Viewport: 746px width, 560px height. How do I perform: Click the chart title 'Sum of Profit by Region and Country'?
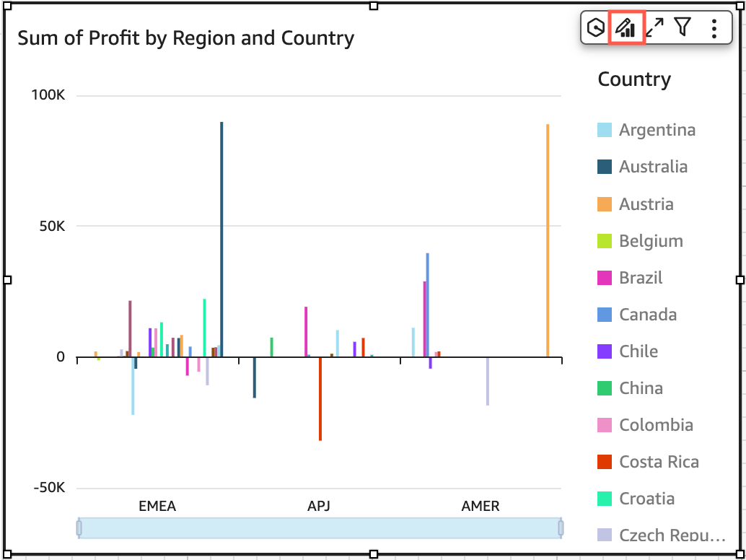pos(185,38)
